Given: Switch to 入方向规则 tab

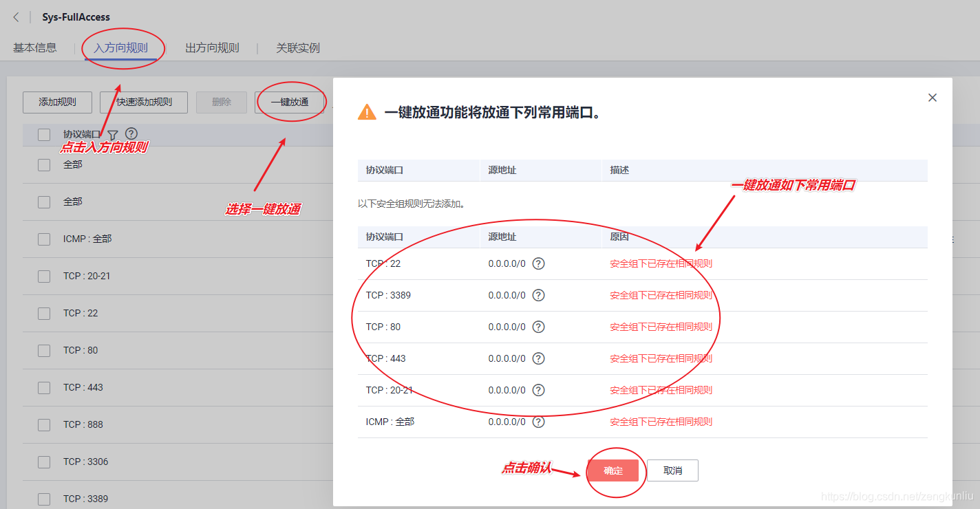Looking at the screenshot, I should [121, 48].
